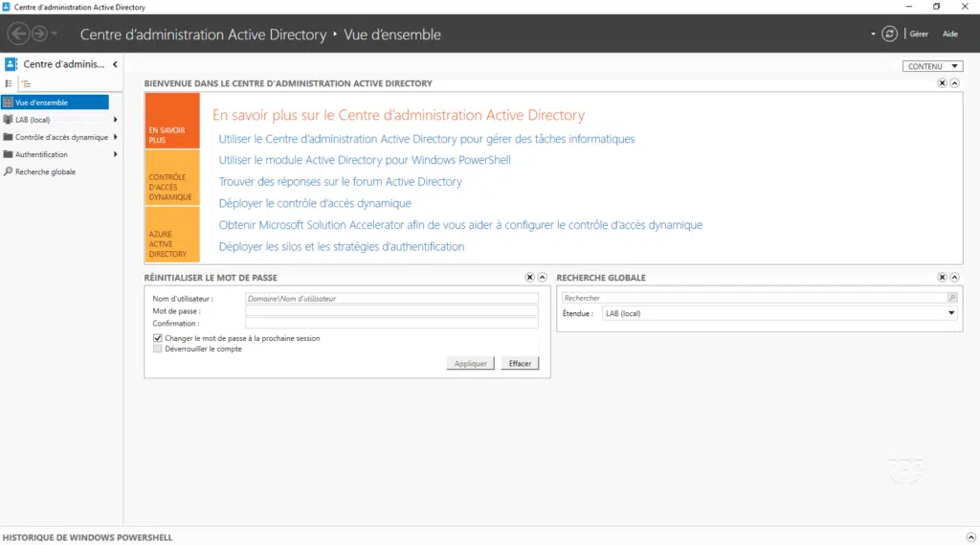Select AZURE ACTIVE DIRECTORY tab
980x545 pixels.
point(172,235)
